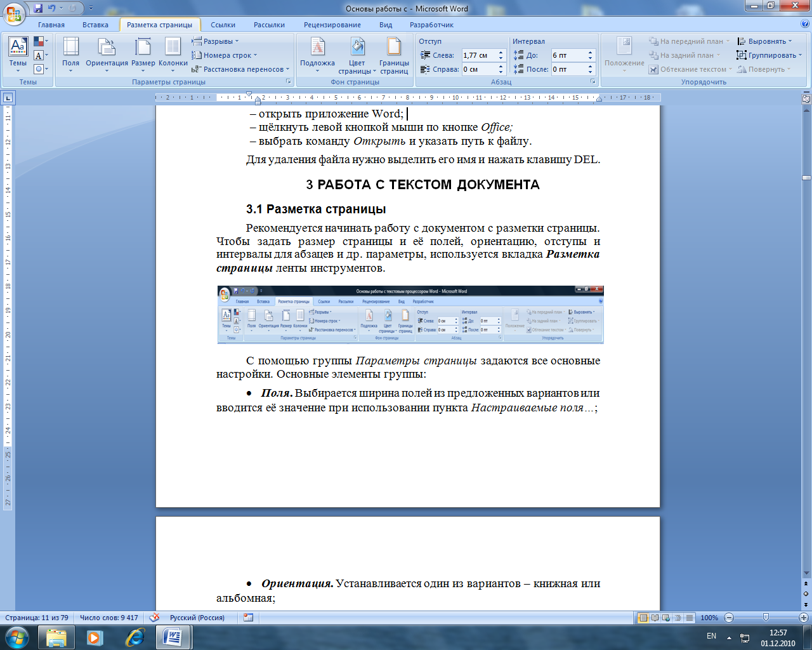Switch to the Ссылки tab
Viewport: 812px width, 650px height.
[x=223, y=25]
